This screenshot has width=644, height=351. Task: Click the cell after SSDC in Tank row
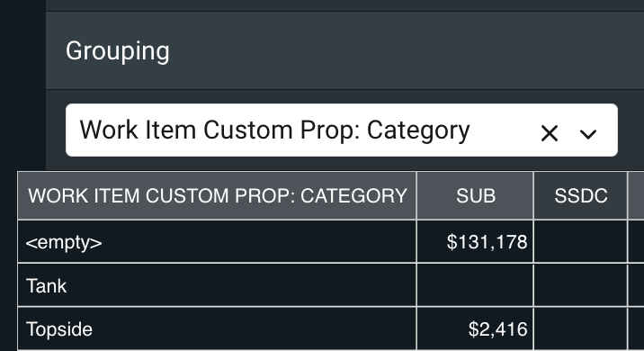[x=636, y=285]
